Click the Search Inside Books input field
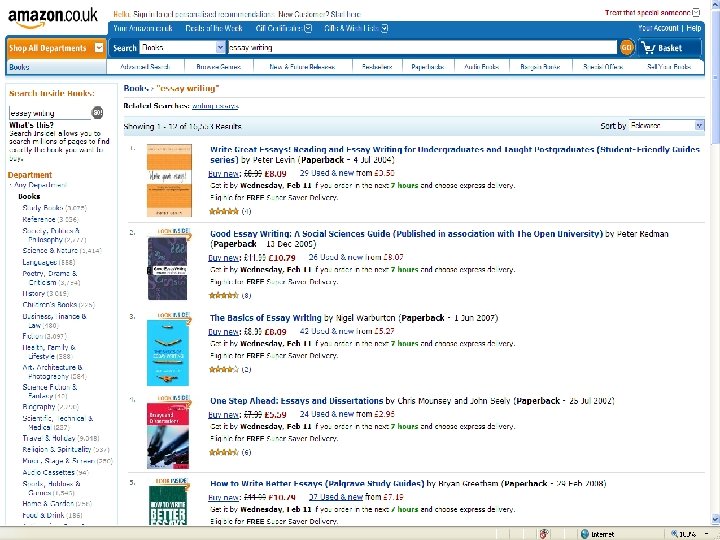 pyautogui.click(x=50, y=113)
